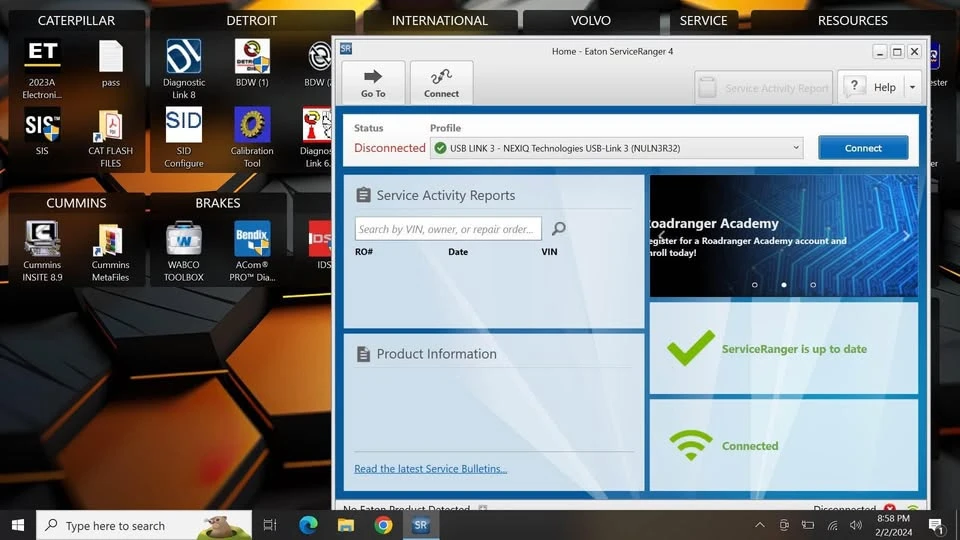The height and width of the screenshot is (540, 960).
Task: Open the volume speaker tray icon
Action: point(856,525)
